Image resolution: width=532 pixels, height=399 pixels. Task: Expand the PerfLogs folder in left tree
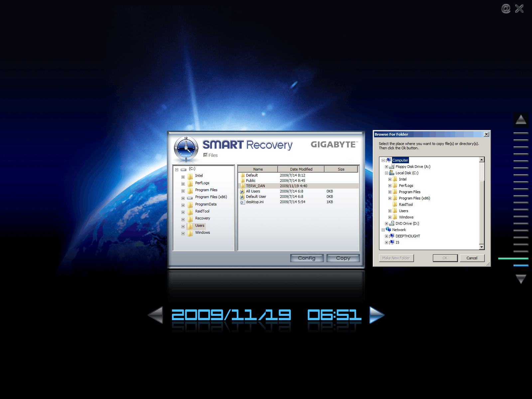[x=183, y=184]
